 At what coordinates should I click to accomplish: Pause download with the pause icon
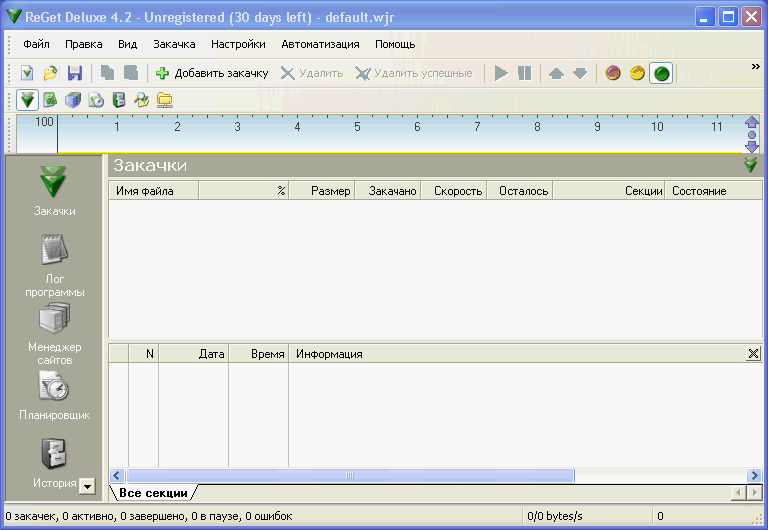pos(525,73)
